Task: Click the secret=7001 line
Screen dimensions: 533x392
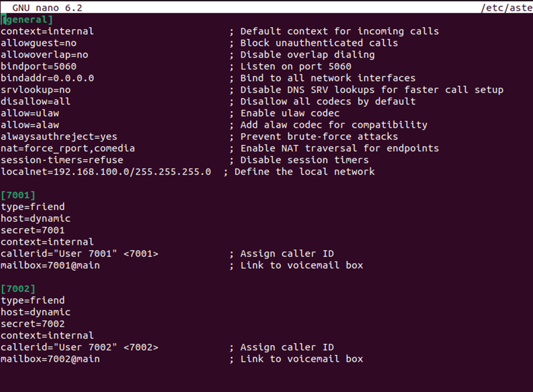Action: coord(33,230)
